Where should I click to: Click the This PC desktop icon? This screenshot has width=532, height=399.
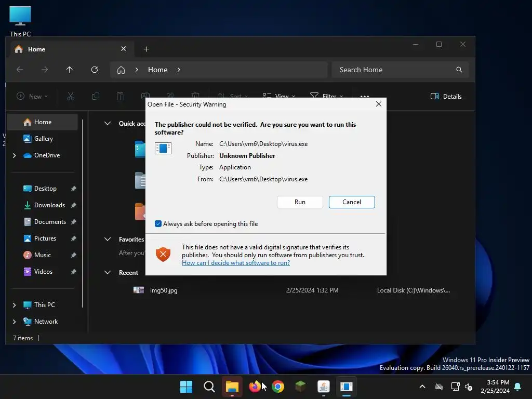(x=20, y=21)
